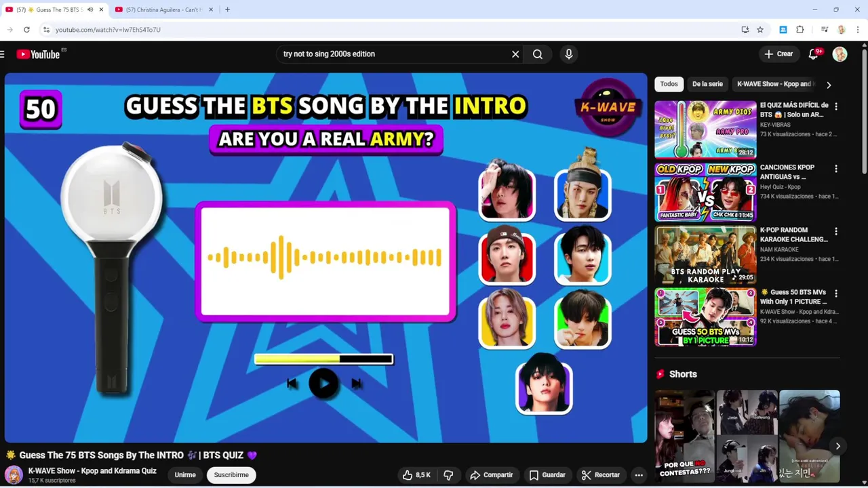
Task: Install app icon in the address bar
Action: pos(745,30)
